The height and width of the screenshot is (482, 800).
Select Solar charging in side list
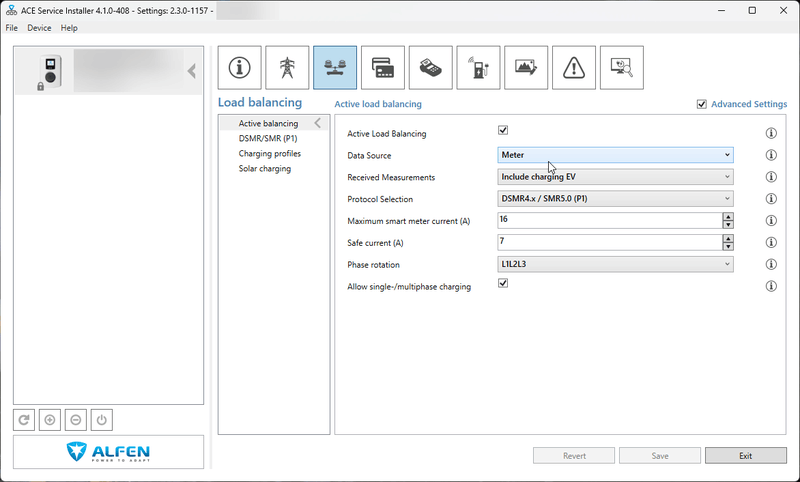[x=265, y=168]
